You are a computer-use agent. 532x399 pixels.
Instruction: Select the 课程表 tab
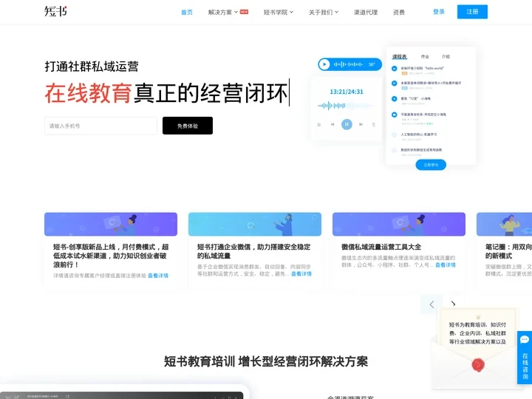coord(399,57)
